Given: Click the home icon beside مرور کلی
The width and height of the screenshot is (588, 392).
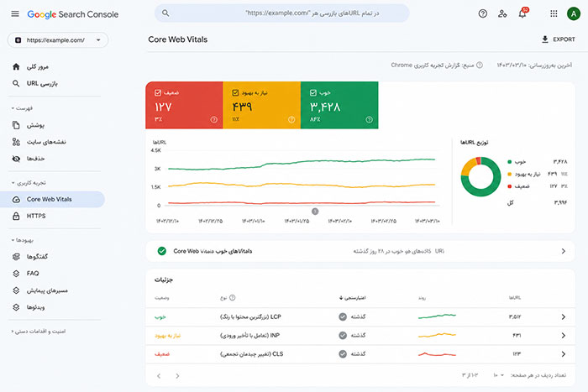Looking at the screenshot, I should [16, 66].
